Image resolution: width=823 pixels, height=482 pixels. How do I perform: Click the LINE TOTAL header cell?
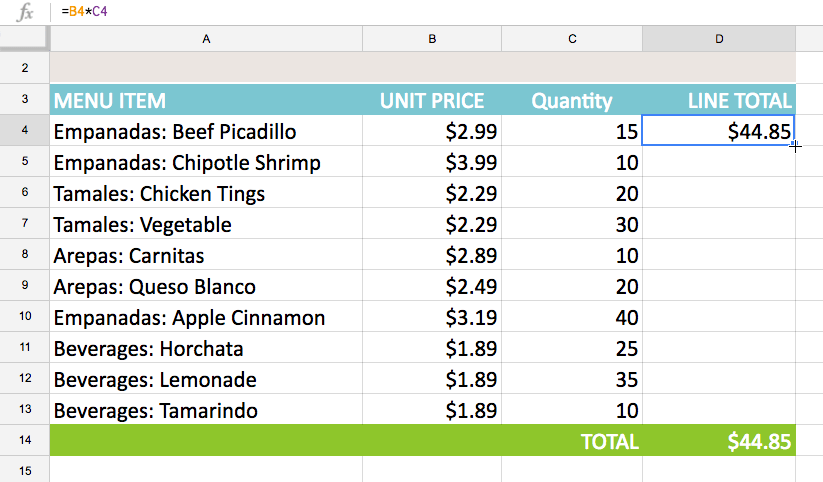pyautogui.click(x=719, y=100)
